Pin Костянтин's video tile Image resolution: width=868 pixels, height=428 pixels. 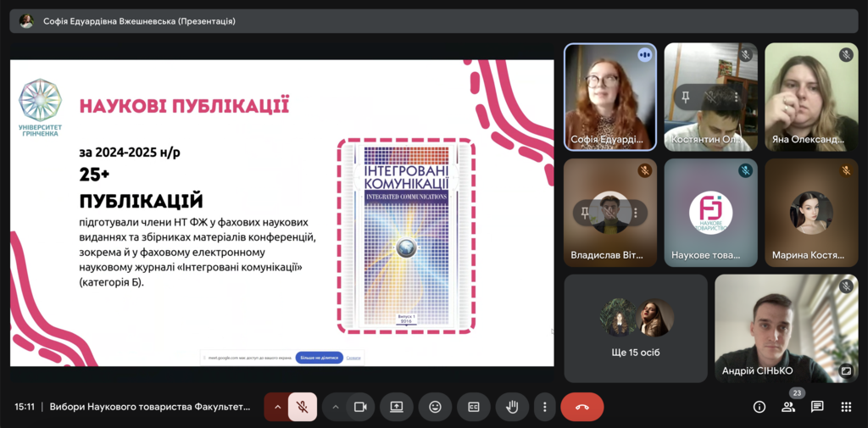(x=686, y=97)
